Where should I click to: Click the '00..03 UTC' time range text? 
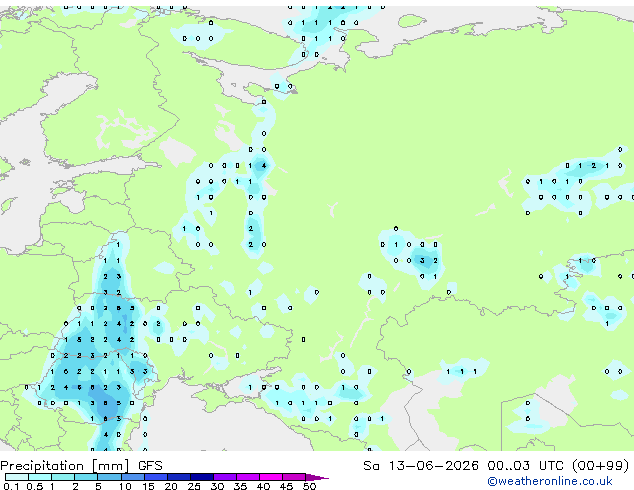[525, 466]
